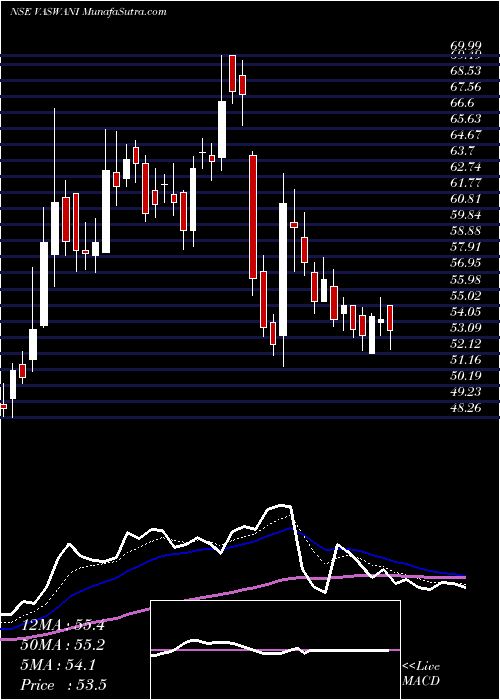
Task: Click the 67.56 price axis label
Action: (466, 87)
